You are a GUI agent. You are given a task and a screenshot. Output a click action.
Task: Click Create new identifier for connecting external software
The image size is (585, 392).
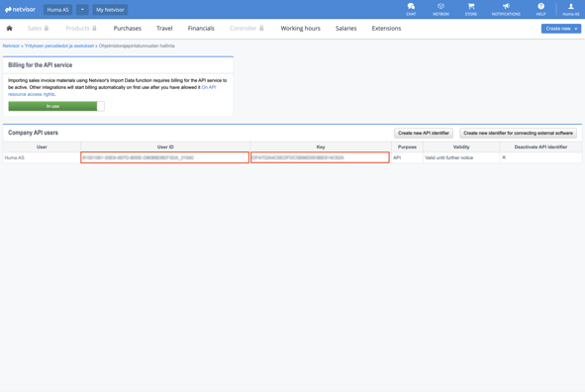[x=518, y=133]
